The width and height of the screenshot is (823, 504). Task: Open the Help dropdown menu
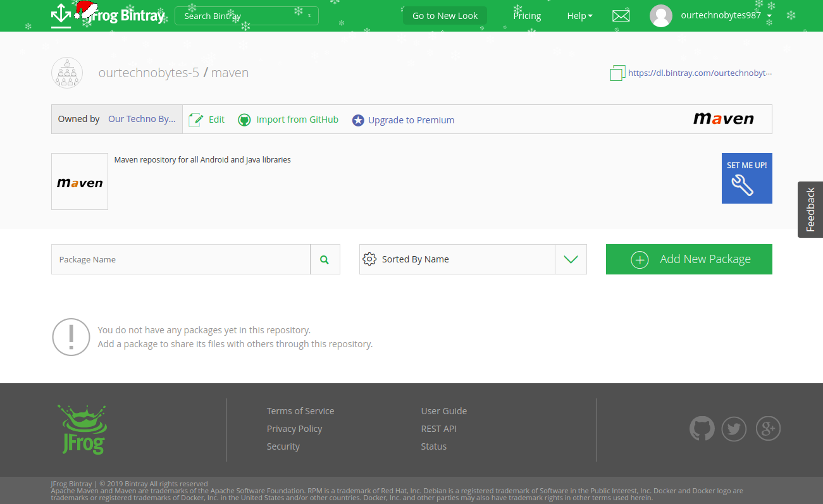[579, 16]
